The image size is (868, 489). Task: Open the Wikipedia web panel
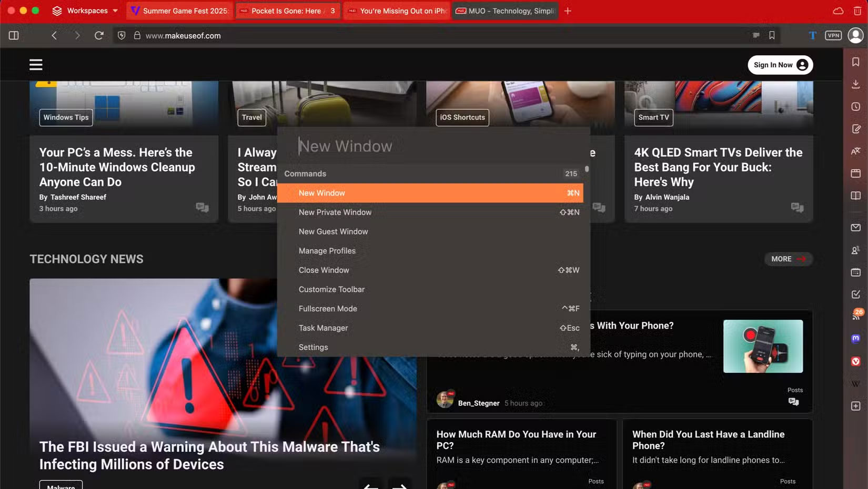pos(856,384)
